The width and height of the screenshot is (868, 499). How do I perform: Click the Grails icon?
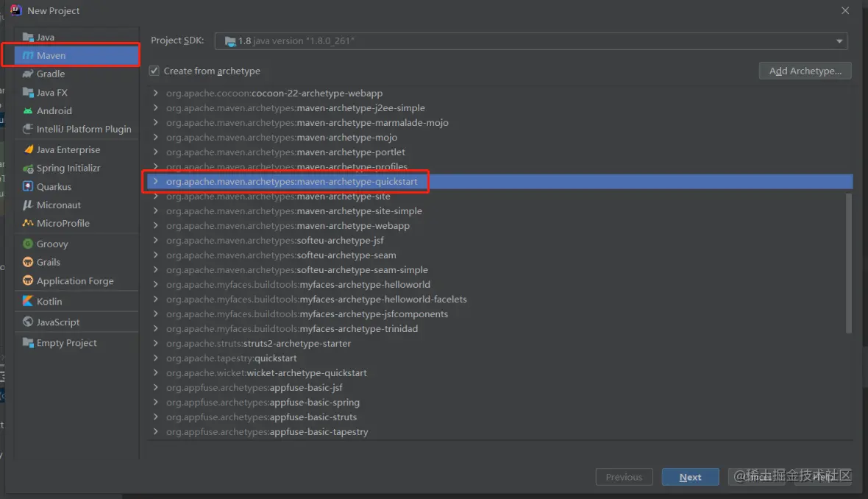(28, 262)
